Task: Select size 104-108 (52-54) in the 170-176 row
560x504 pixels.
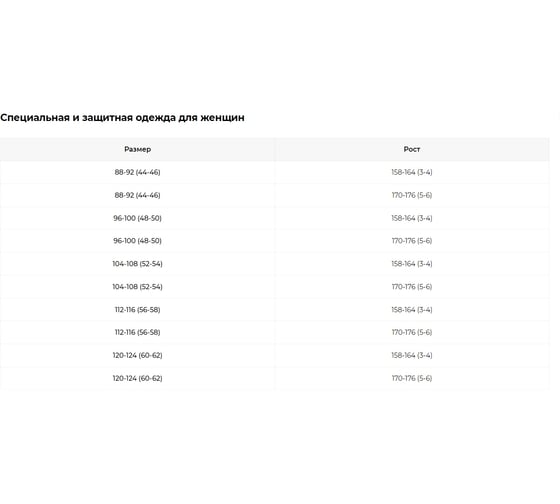Action: (138, 286)
